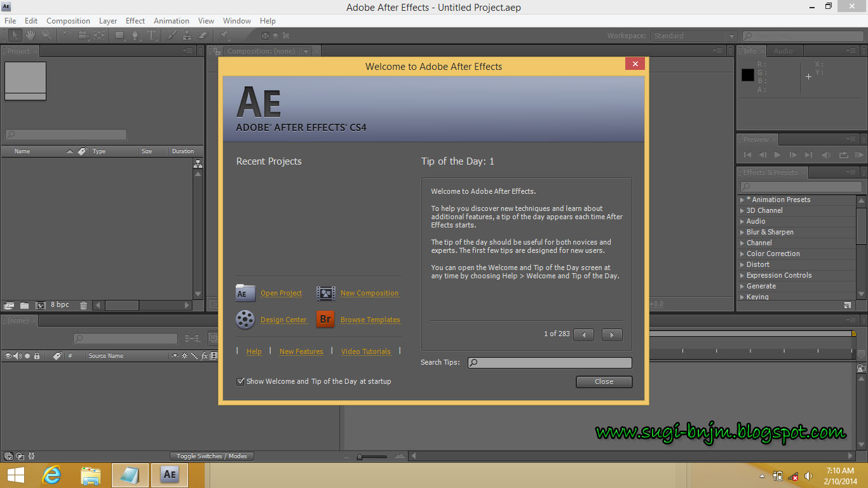Click the Interpret Footage icon in Project panel
This screenshot has height=488, width=868.
tap(9, 305)
